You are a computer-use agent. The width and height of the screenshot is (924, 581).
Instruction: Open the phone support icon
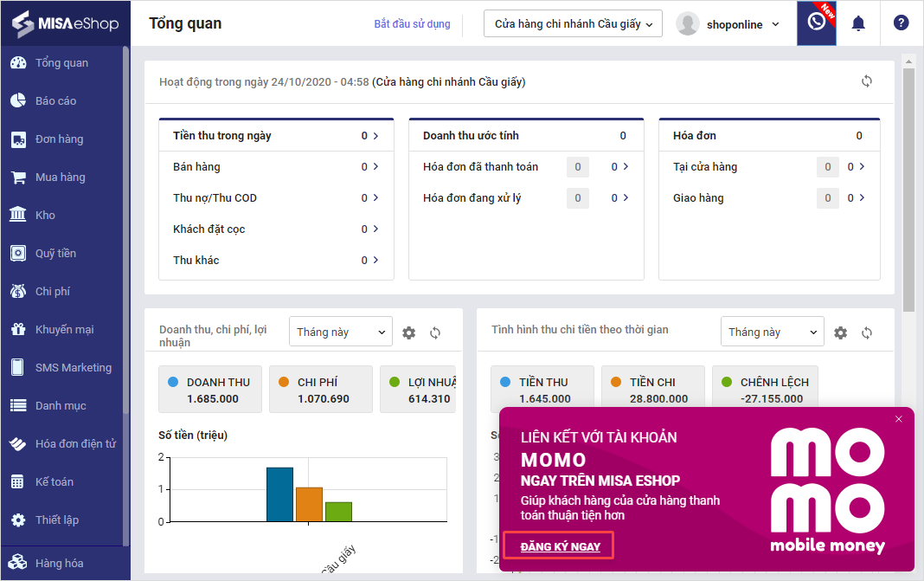[x=816, y=23]
